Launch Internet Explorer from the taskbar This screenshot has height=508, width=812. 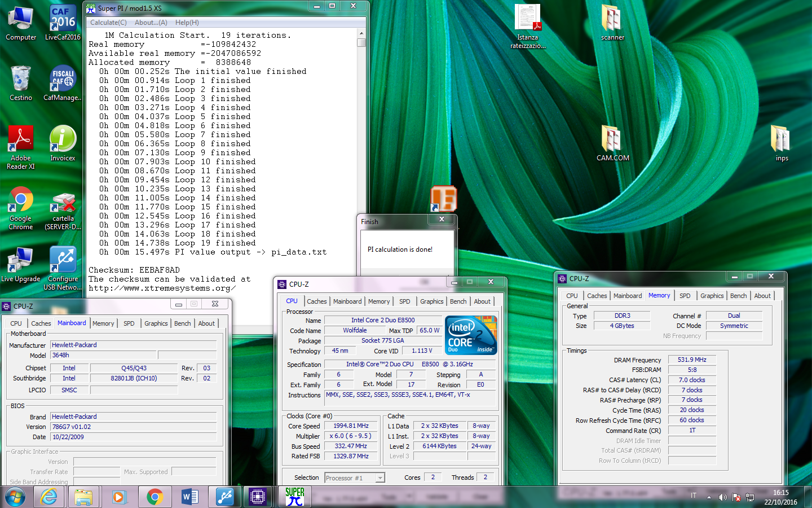coord(49,497)
